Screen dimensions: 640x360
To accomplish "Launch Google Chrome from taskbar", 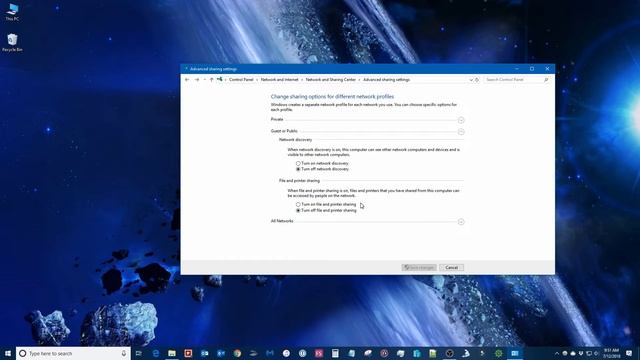I will [237, 353].
